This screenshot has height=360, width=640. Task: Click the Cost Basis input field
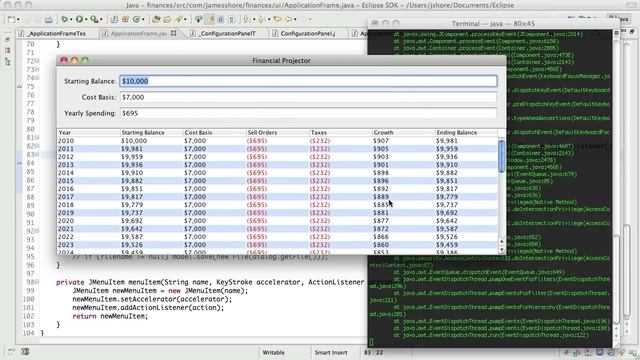pos(308,97)
